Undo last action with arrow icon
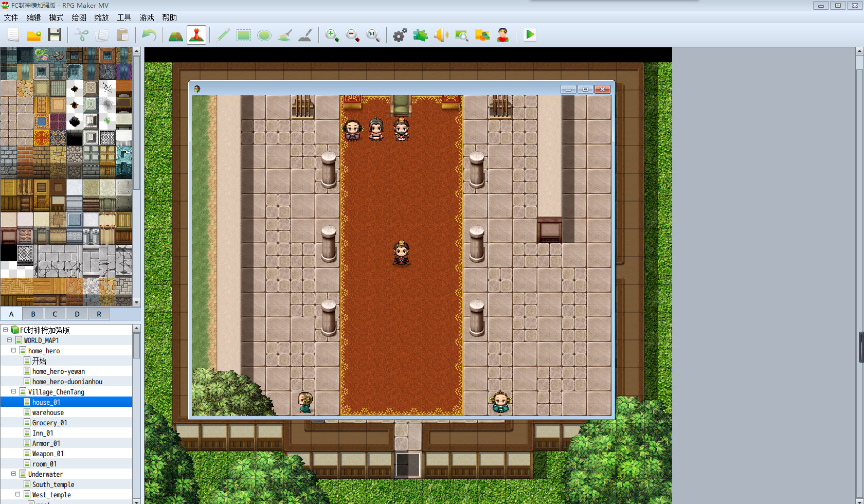 pyautogui.click(x=149, y=35)
